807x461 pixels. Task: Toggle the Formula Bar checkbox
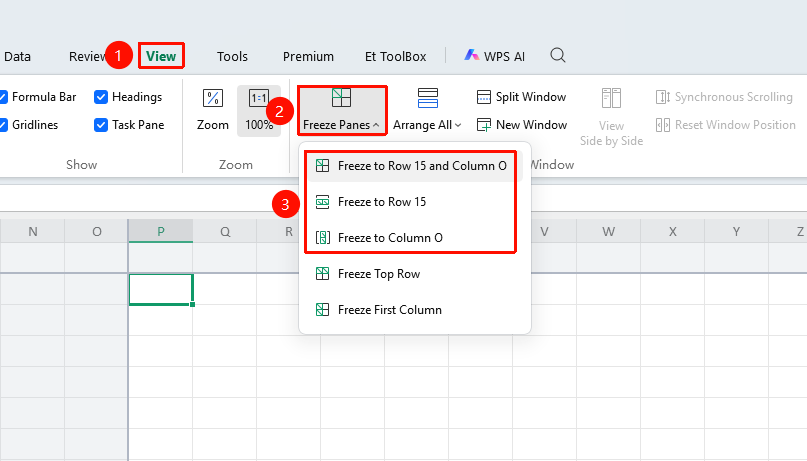pyautogui.click(x=3, y=97)
